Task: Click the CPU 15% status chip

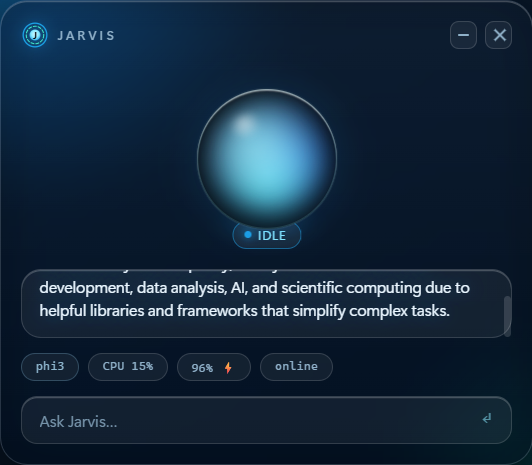Action: [128, 367]
